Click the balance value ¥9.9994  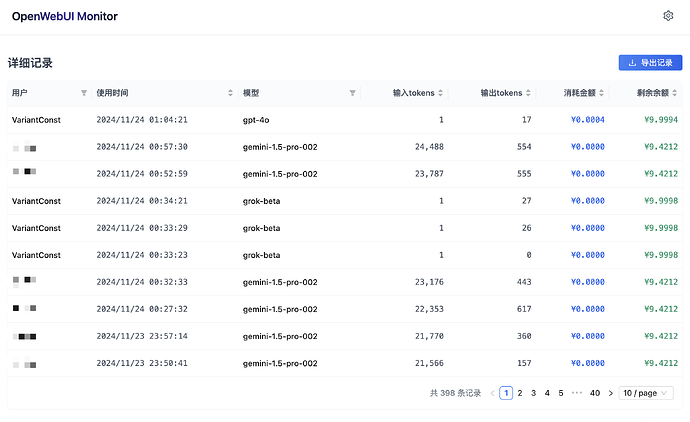[661, 120]
